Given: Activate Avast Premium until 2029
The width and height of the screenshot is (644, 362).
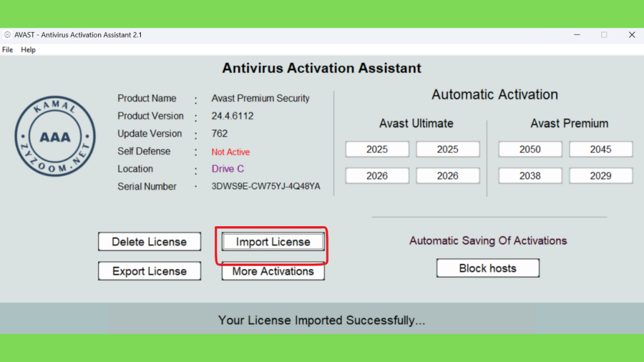Looking at the screenshot, I should [x=601, y=176].
